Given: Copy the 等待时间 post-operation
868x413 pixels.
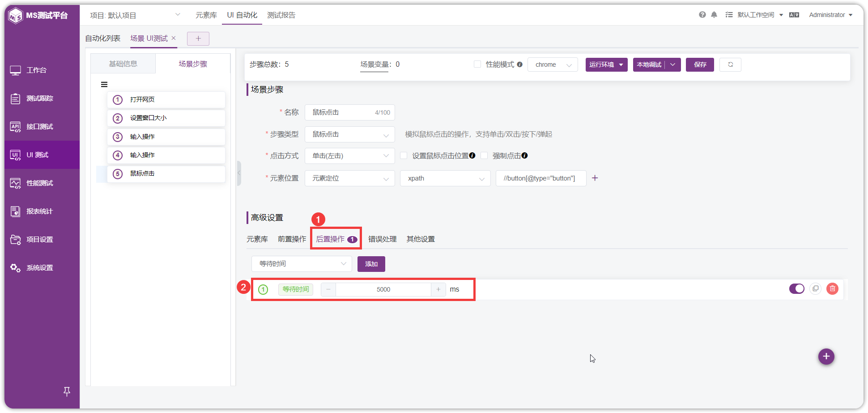Looking at the screenshot, I should [816, 289].
